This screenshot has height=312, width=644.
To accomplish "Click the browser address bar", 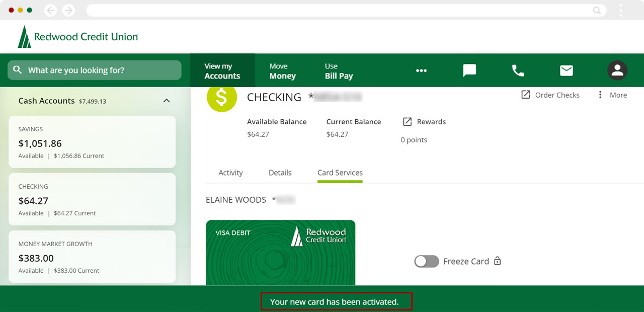I will click(346, 10).
